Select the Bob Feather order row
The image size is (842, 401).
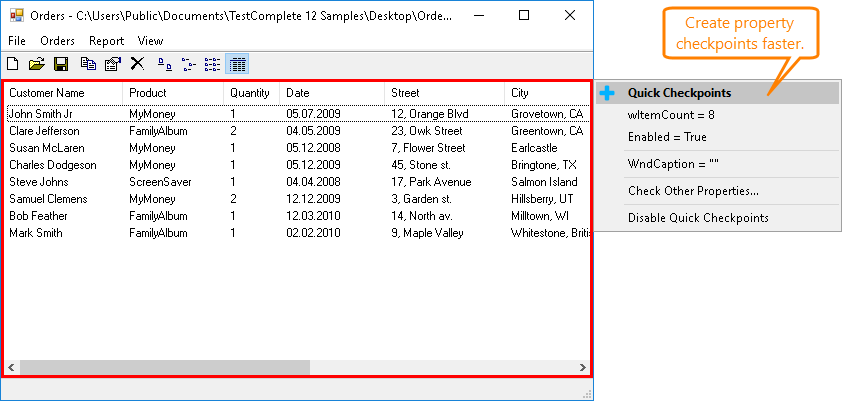tap(297, 216)
